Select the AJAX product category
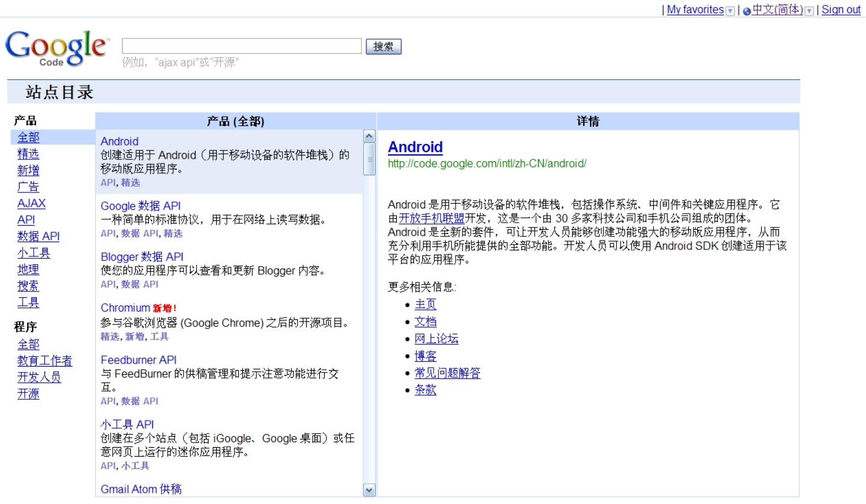The height and width of the screenshot is (504, 866). pos(31,203)
